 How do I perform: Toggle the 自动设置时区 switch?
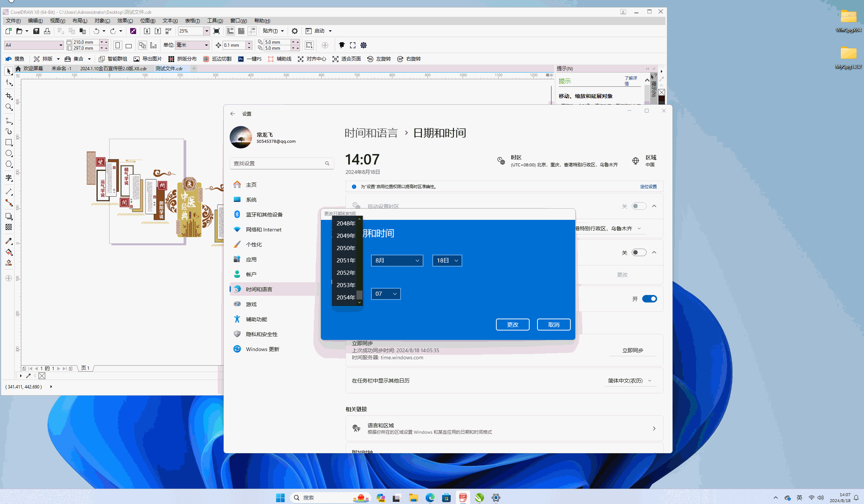pyautogui.click(x=639, y=206)
